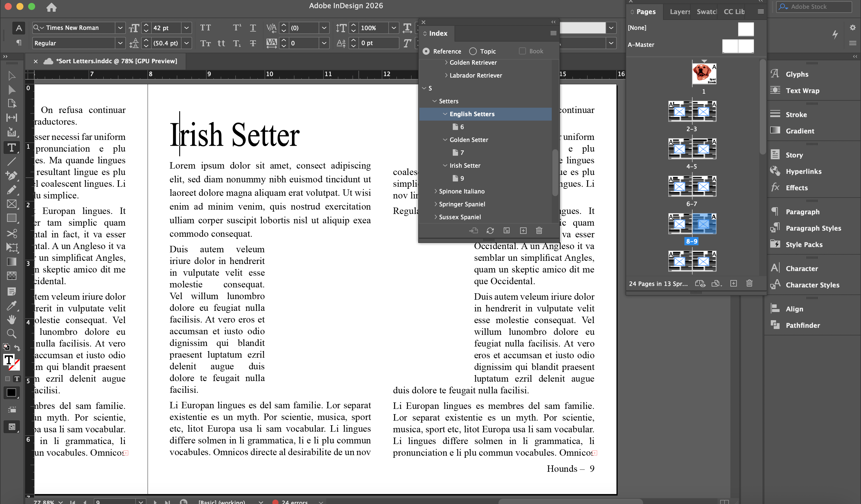Viewport: 861px width, 504px height.
Task: Open the Sort Letters.indd document tab
Action: point(116,61)
